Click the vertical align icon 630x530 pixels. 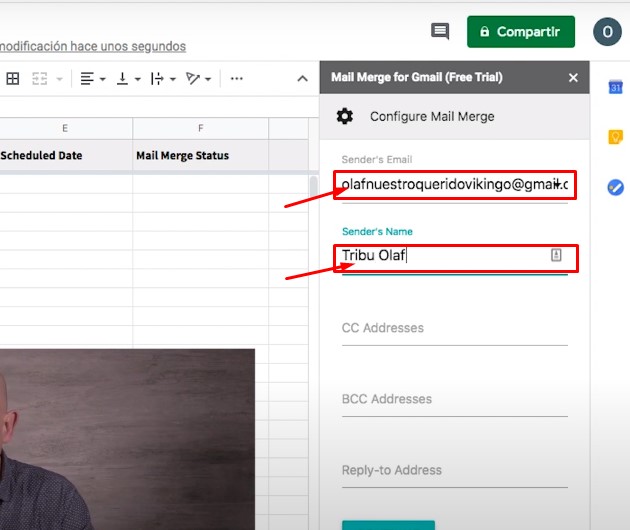pyautogui.click(x=122, y=78)
